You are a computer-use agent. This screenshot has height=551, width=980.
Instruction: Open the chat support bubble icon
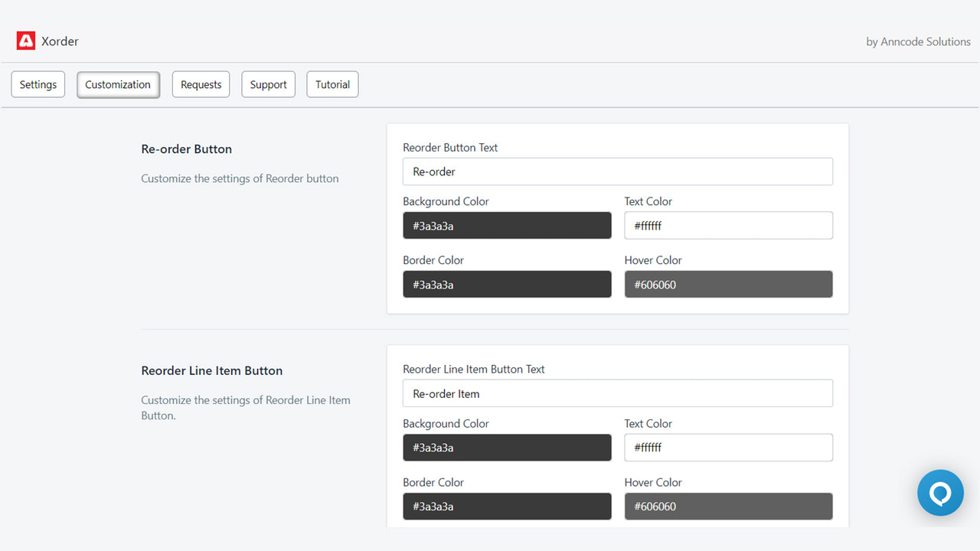(940, 492)
